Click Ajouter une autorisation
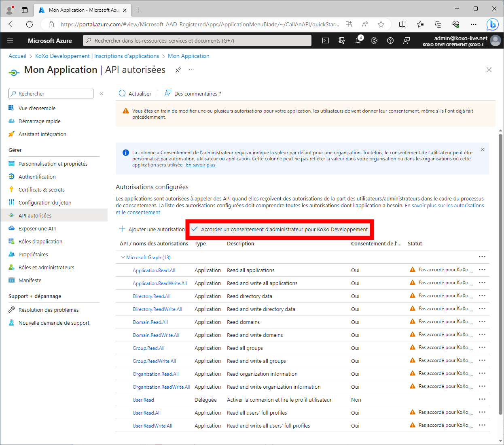This screenshot has height=445, width=504. (x=152, y=229)
